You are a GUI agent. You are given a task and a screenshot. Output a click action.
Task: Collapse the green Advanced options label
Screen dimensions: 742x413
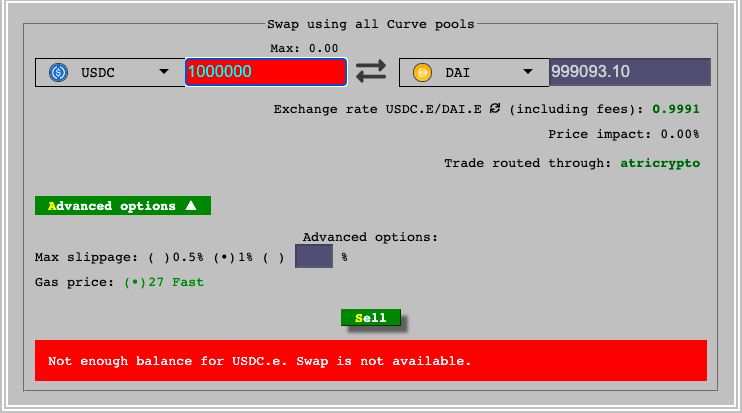112,206
